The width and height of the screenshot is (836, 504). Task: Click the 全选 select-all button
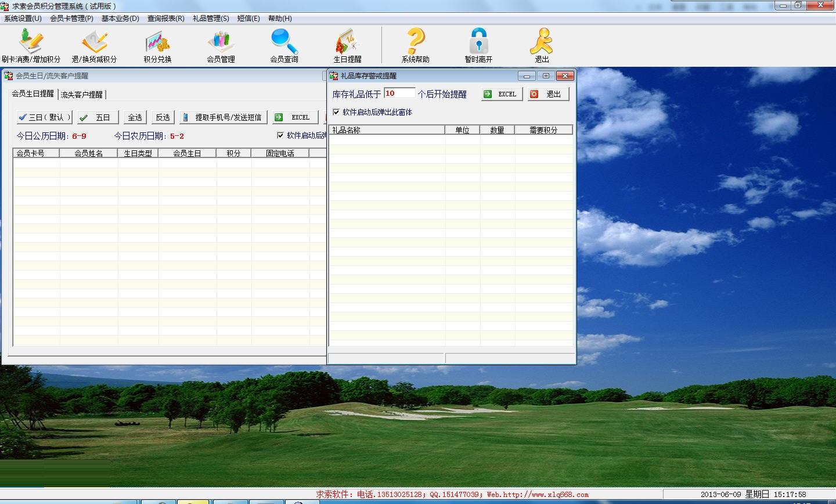(x=135, y=117)
